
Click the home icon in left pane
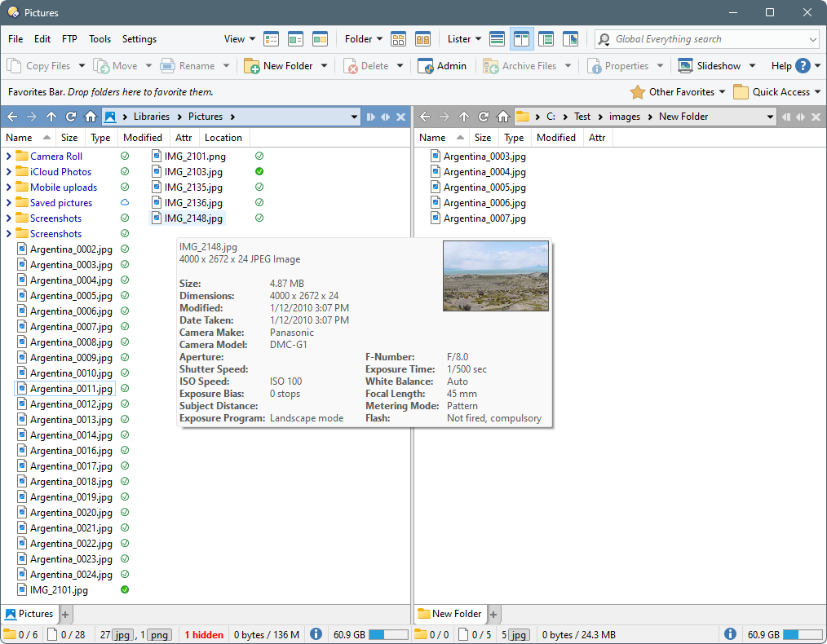pyautogui.click(x=91, y=117)
